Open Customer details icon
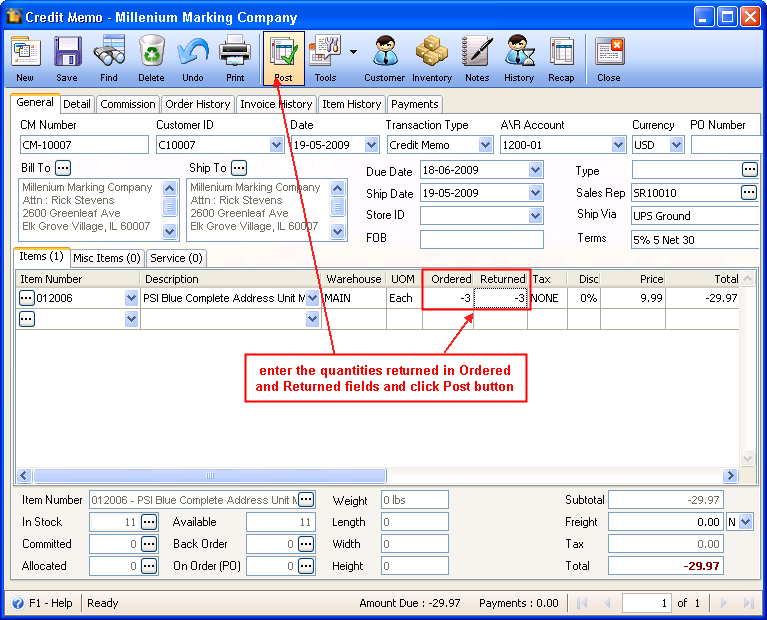The width and height of the screenshot is (767, 620). 384,58
